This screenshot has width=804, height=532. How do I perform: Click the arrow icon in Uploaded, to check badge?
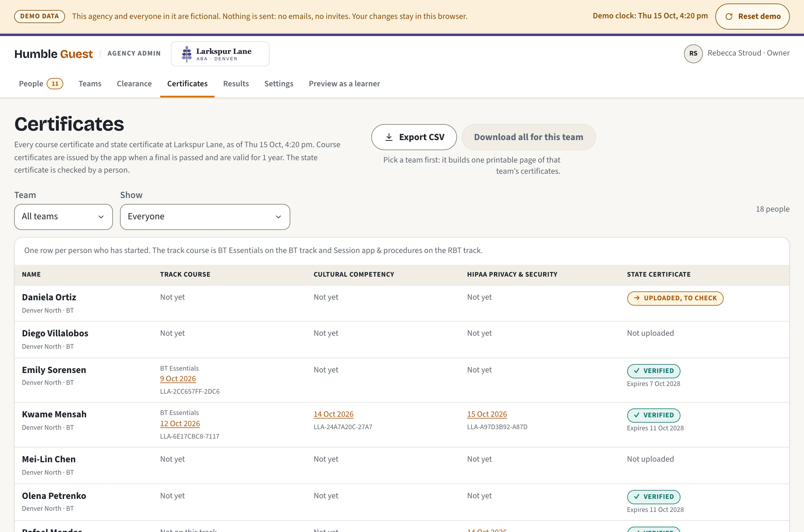(x=637, y=298)
